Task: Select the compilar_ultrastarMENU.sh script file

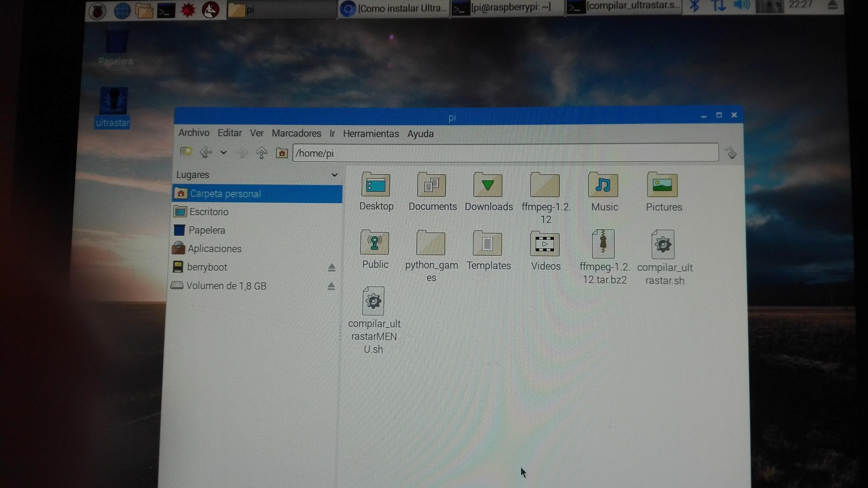Action: [x=373, y=301]
